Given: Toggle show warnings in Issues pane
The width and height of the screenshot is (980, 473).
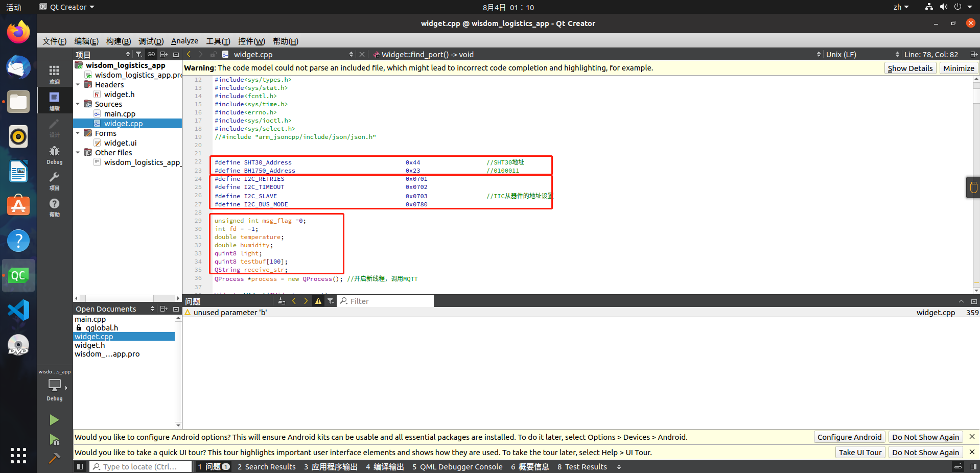Looking at the screenshot, I should (318, 301).
